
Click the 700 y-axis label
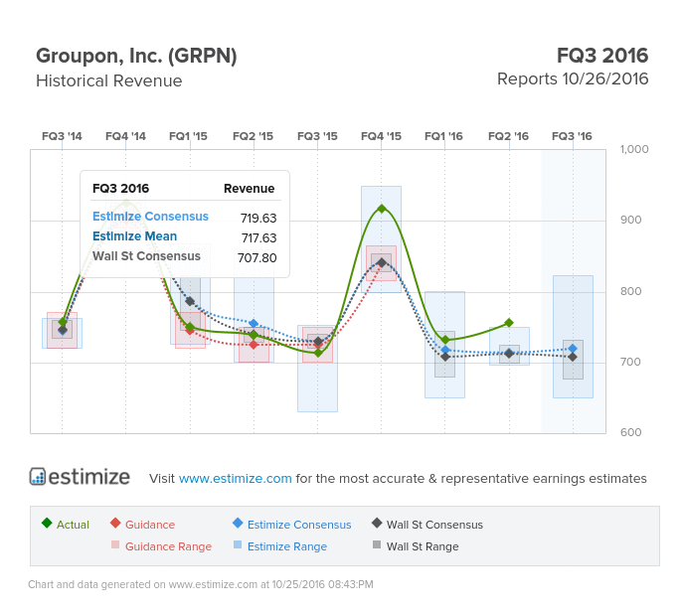[x=630, y=362]
